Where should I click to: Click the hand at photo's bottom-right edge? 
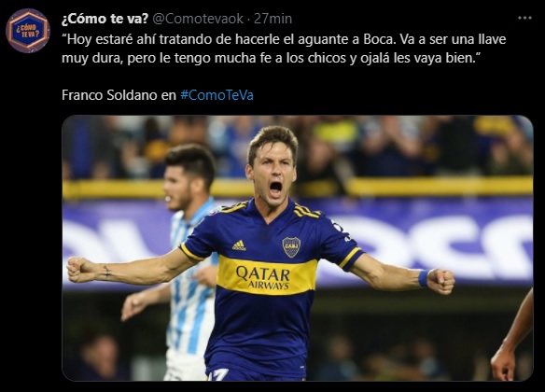click(504, 363)
